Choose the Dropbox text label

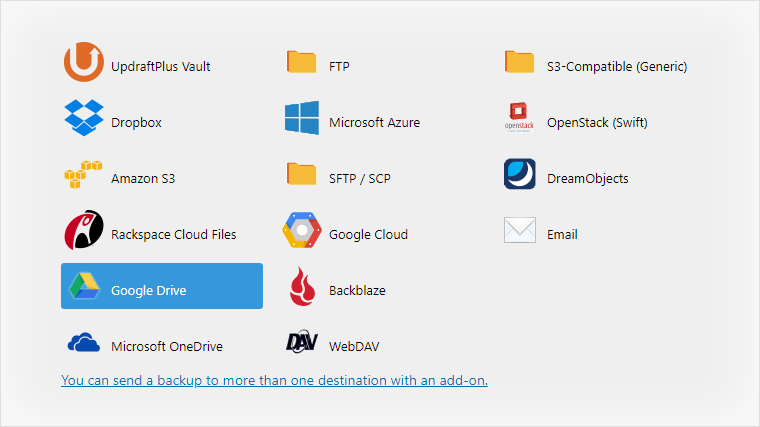(136, 123)
